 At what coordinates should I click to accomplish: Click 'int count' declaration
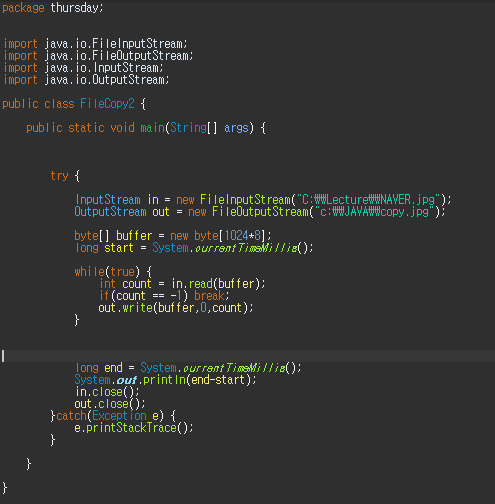coord(125,284)
